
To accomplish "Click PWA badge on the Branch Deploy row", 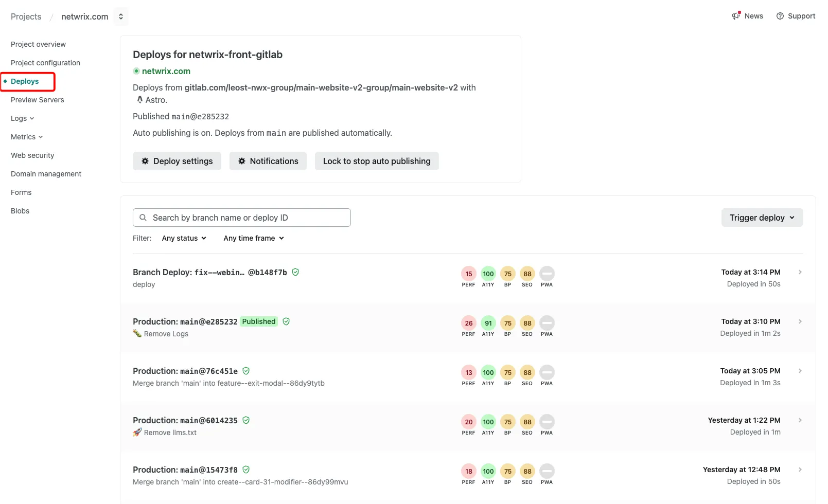I will pyautogui.click(x=547, y=274).
